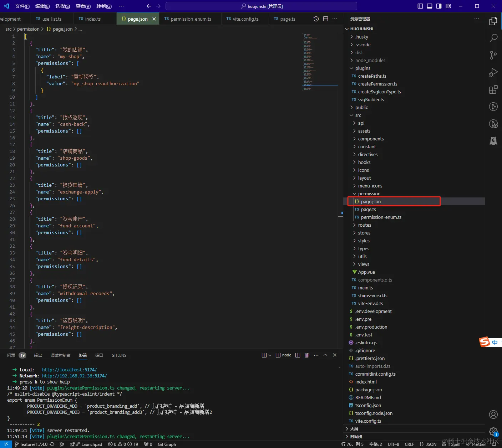Expand the .husky folder
The height and width of the screenshot is (448, 502).
tap(414, 37)
